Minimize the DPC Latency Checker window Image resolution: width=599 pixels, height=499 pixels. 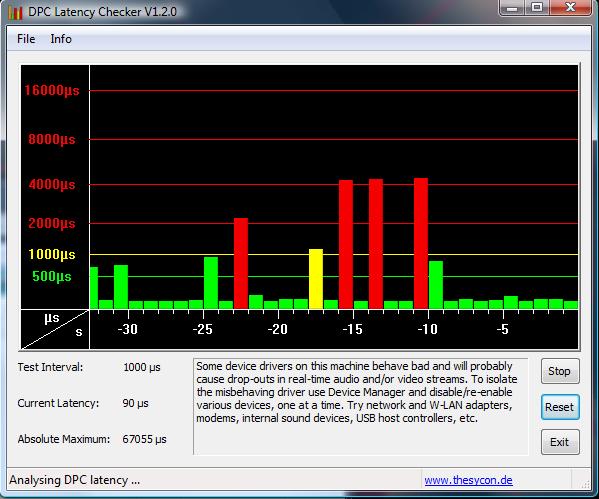pyautogui.click(x=512, y=7)
